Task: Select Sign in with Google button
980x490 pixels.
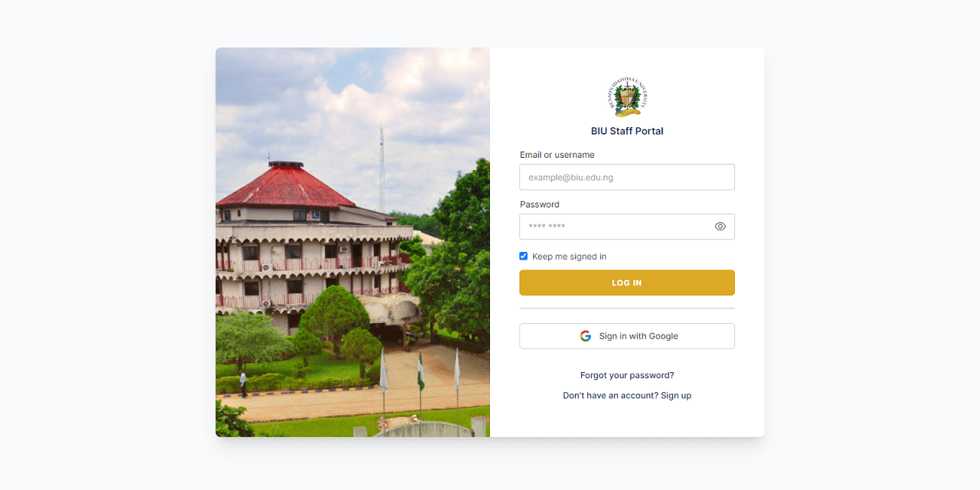Action: [627, 336]
